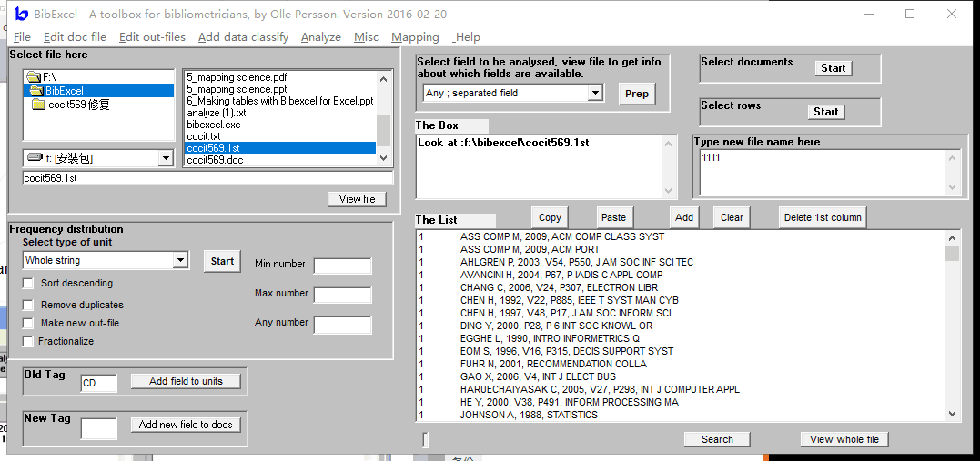Viewport: 980px width, 461px height.
Task: Enable Sort descending checkbox
Action: coord(28,284)
